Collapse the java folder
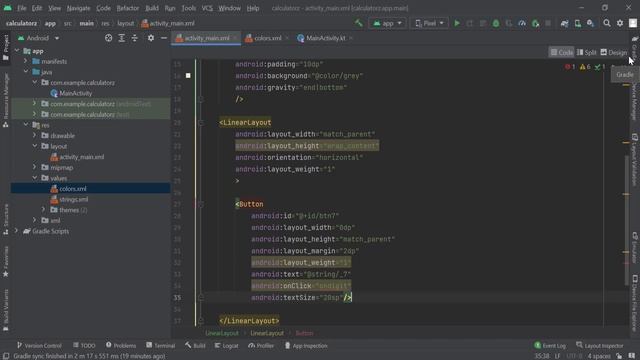This screenshot has width=640, height=360. click(26, 72)
